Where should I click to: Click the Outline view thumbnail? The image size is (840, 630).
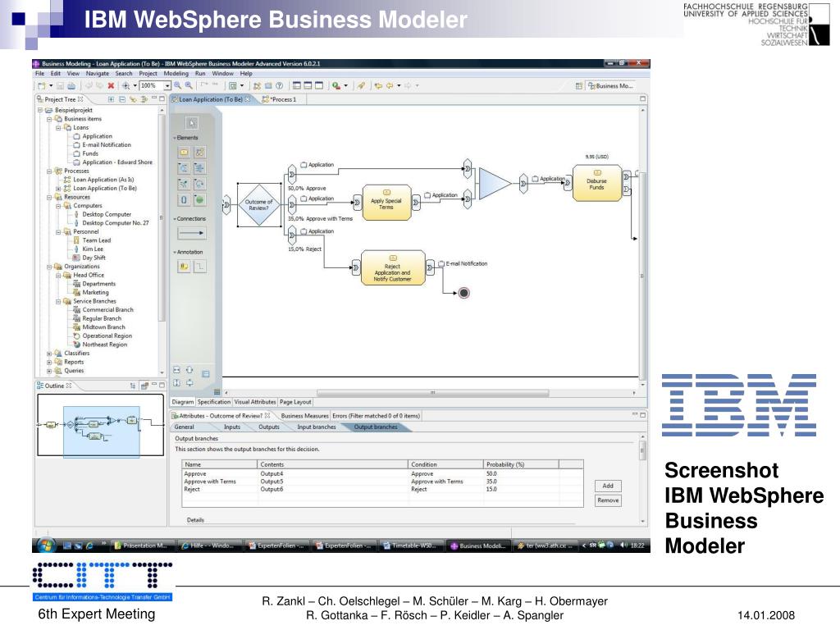101,426
